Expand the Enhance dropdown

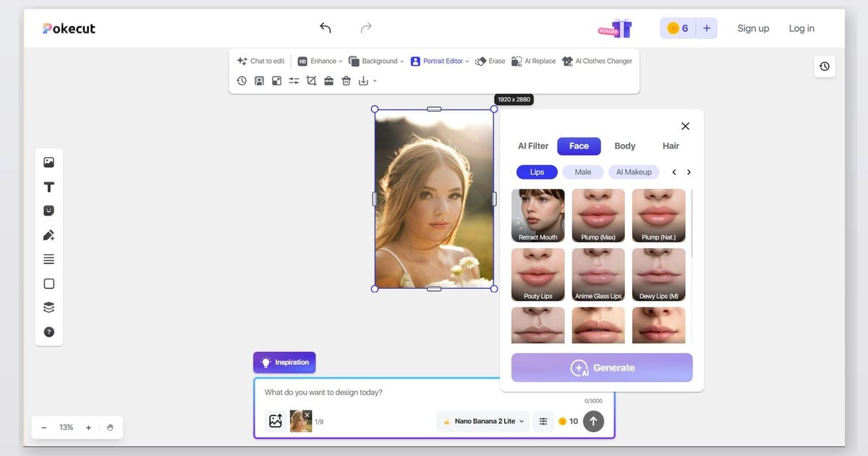(320, 62)
